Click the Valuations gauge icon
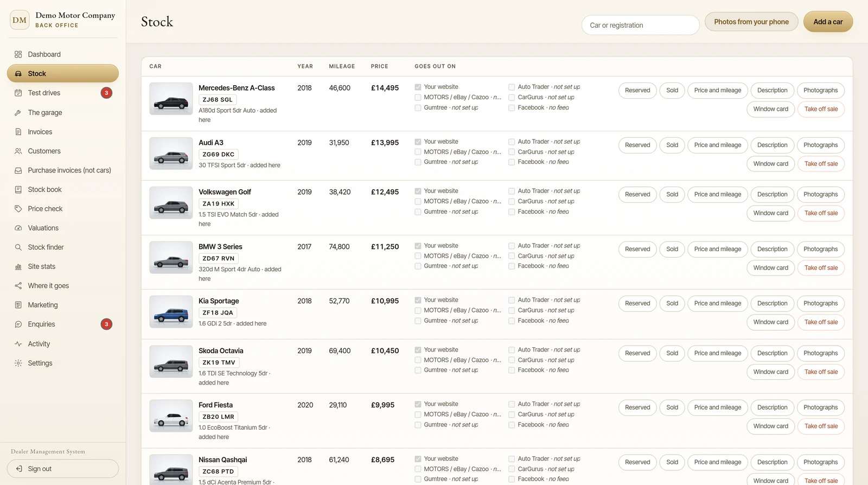The image size is (868, 485). pos(18,228)
